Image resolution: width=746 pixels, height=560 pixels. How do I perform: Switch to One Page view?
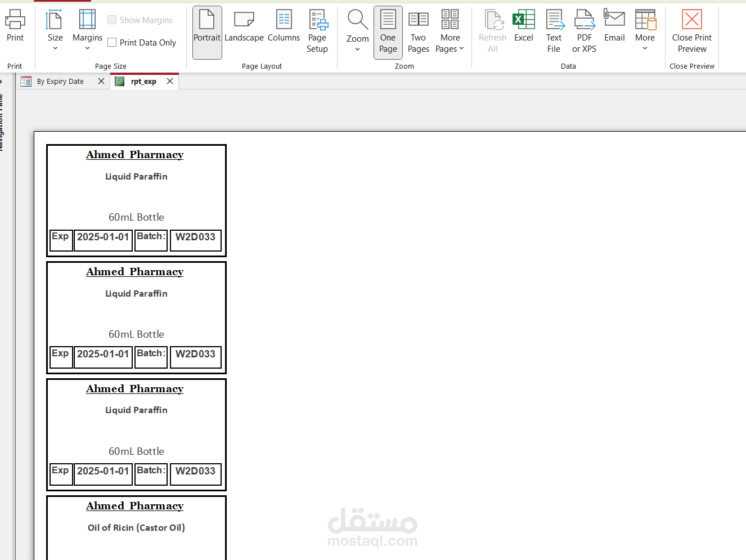[388, 32]
